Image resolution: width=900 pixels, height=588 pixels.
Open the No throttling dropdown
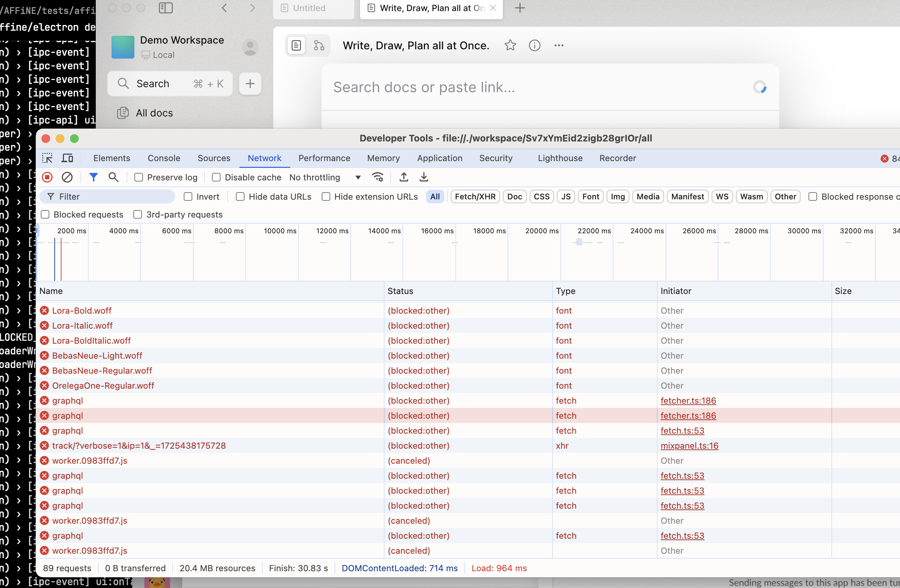pos(325,177)
